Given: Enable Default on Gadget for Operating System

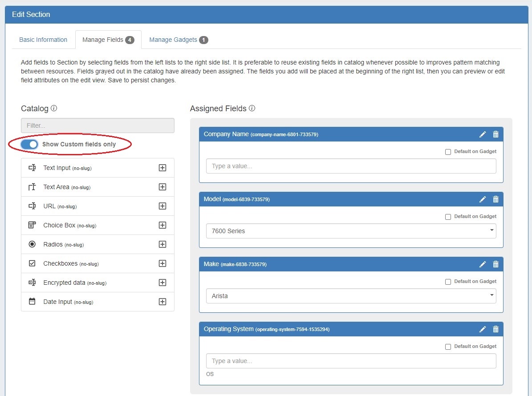Looking at the screenshot, I should pyautogui.click(x=448, y=347).
